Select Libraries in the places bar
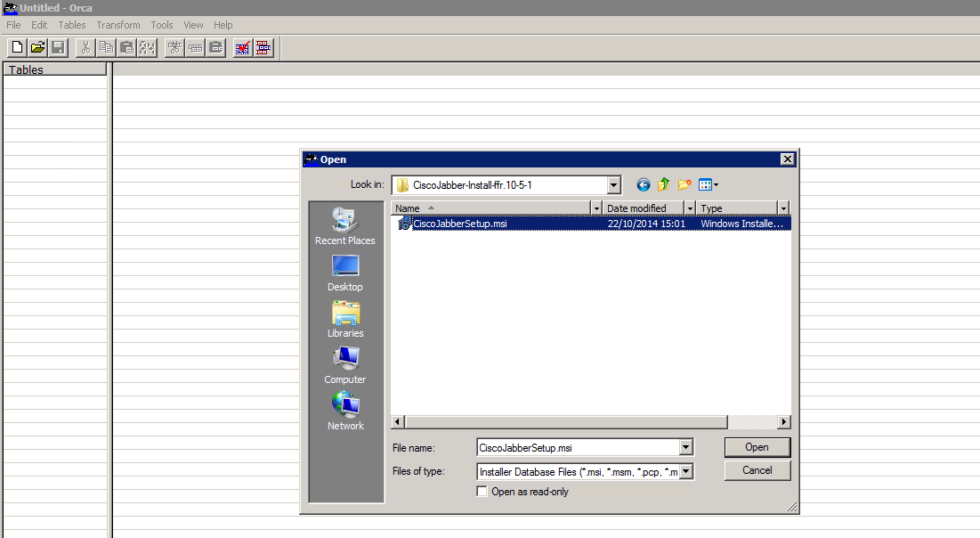The height and width of the screenshot is (538, 980). click(x=345, y=320)
